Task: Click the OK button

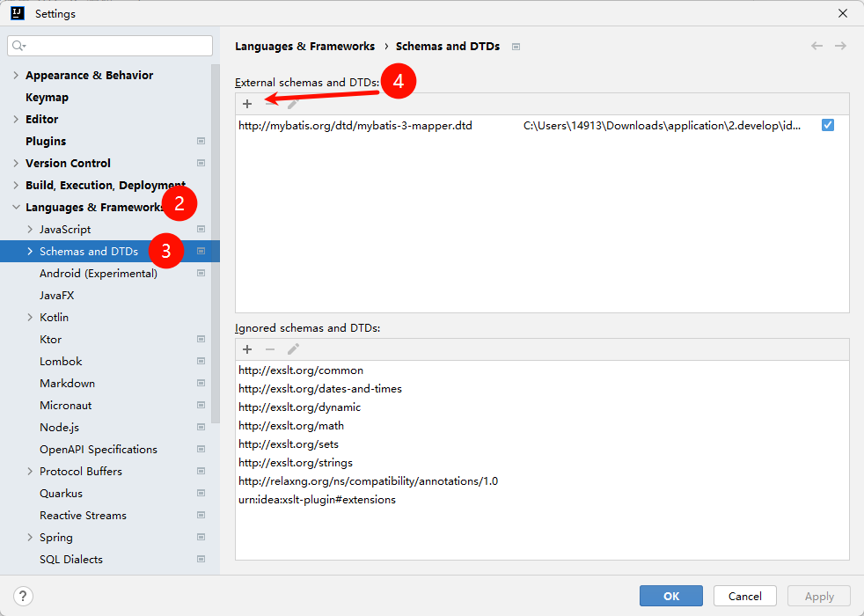Action: tap(670, 596)
